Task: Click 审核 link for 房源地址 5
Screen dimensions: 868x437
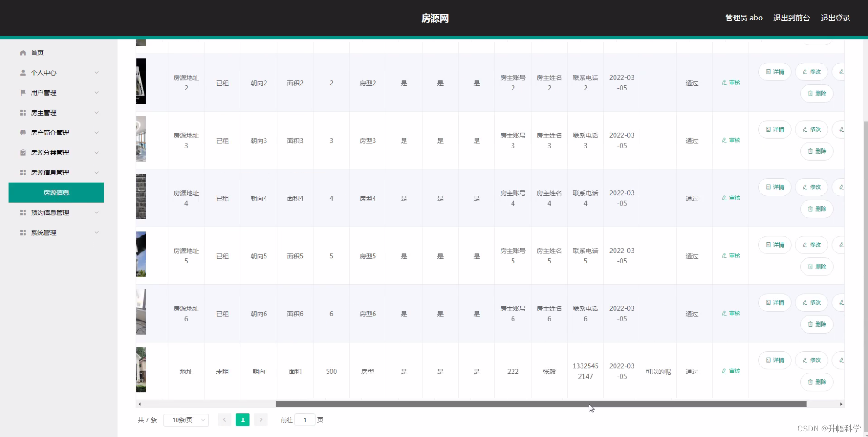Action: click(x=731, y=256)
